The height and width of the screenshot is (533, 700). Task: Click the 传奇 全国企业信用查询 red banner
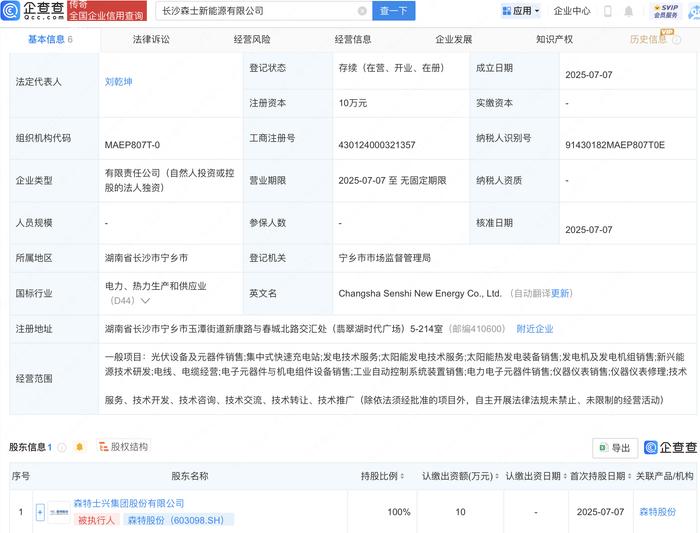[107, 11]
